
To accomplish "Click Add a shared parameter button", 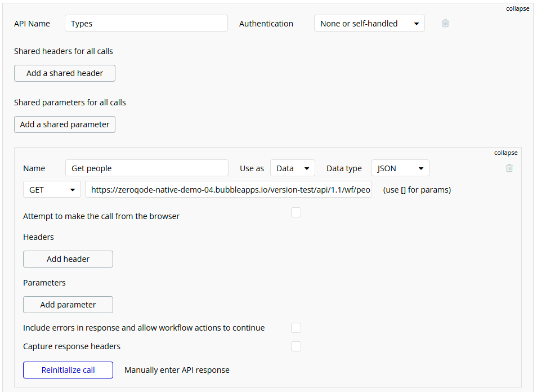I will (x=65, y=124).
